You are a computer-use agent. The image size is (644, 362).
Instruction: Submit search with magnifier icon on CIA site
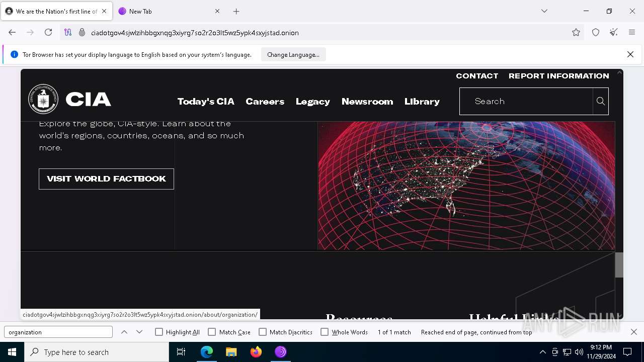coord(601,101)
